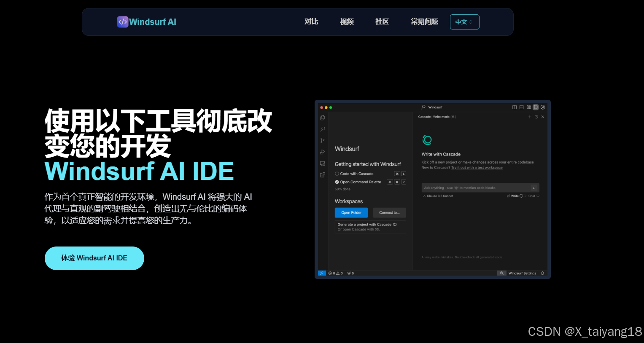The width and height of the screenshot is (644, 343).
Task: Toggle the Write/Chat mode switch
Action: pos(523,196)
